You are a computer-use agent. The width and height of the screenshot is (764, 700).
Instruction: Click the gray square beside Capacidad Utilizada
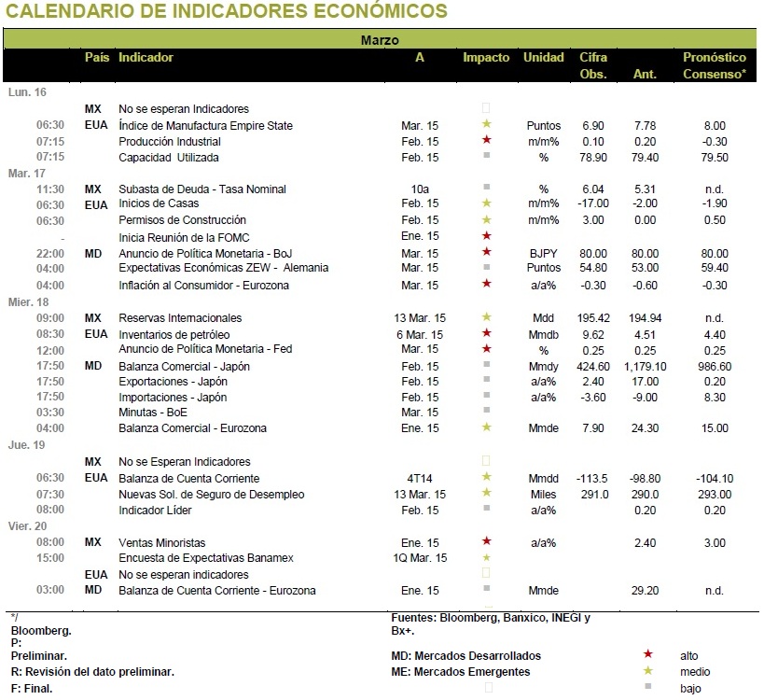[x=486, y=156]
